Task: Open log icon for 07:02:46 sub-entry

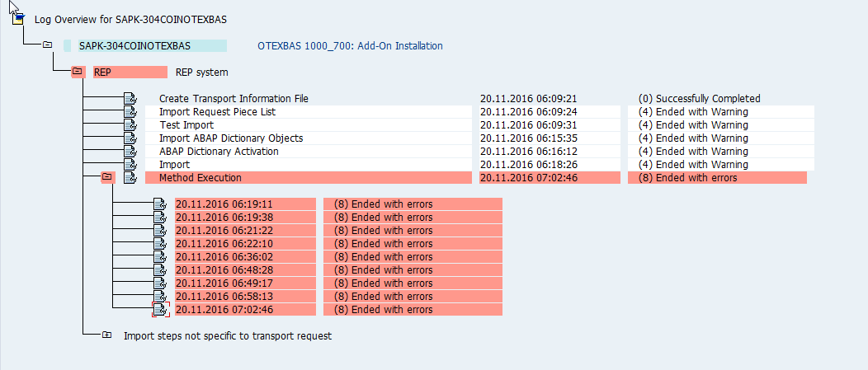Action: 160,310
